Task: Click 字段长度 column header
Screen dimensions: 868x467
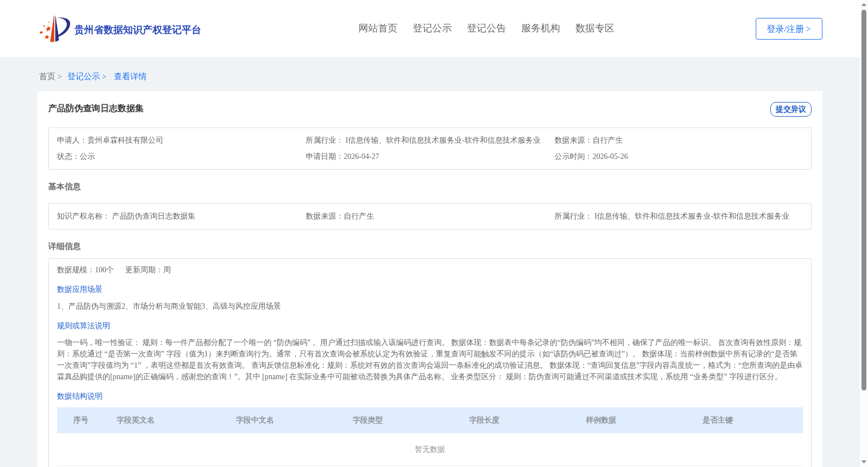Action: click(x=484, y=420)
